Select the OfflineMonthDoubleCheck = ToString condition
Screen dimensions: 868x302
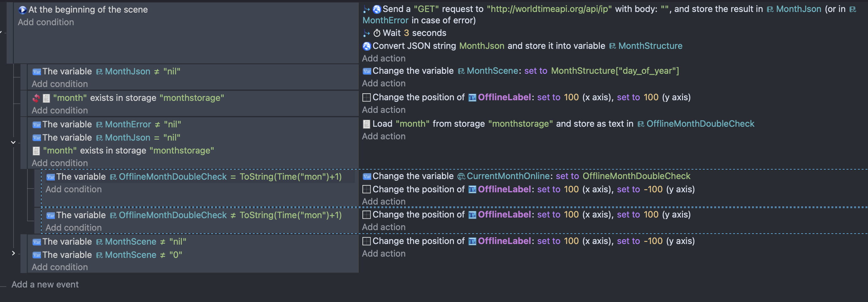tap(199, 177)
